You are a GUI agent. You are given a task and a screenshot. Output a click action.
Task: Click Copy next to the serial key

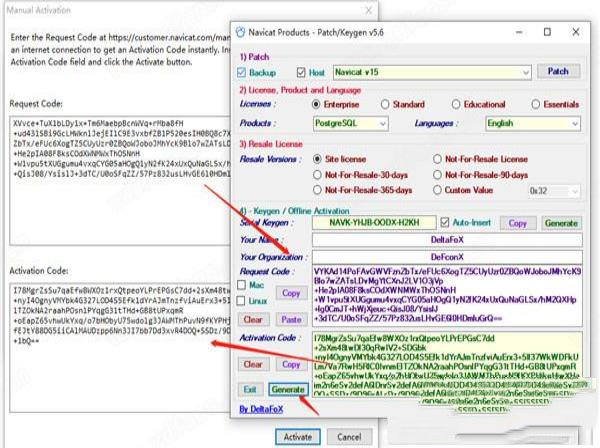point(517,223)
